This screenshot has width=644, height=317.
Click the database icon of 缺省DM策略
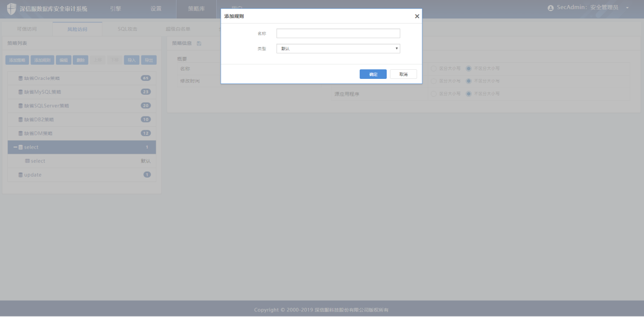[x=20, y=133]
